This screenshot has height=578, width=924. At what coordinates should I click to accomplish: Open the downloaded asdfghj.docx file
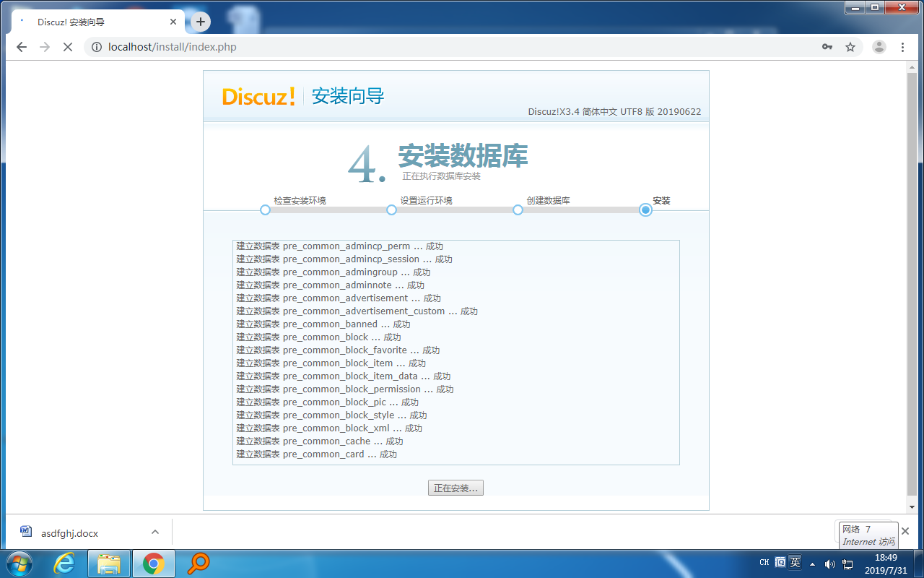coord(69,533)
